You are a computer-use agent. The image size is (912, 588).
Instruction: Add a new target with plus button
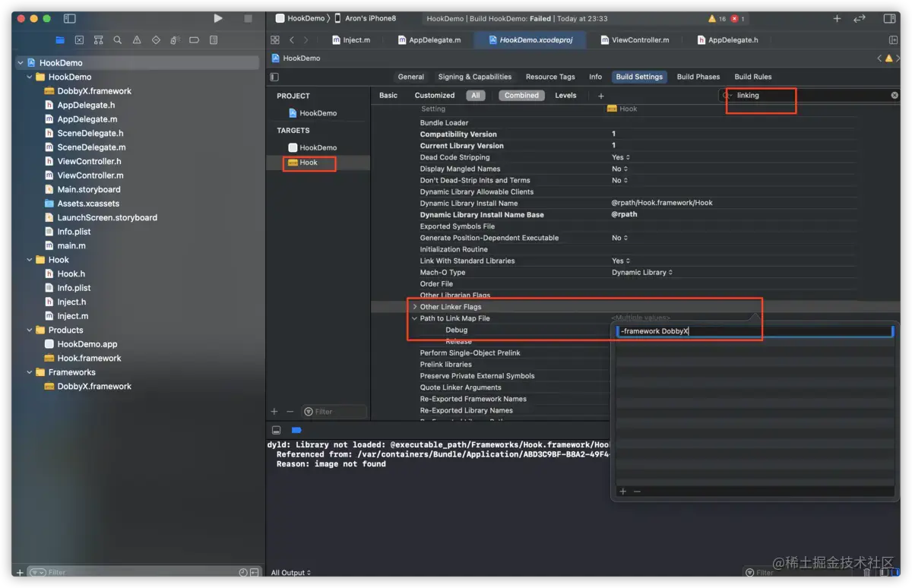point(275,411)
